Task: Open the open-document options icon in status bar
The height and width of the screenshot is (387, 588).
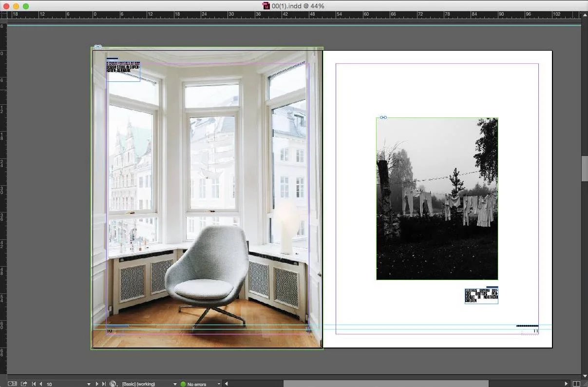Action: click(114, 384)
